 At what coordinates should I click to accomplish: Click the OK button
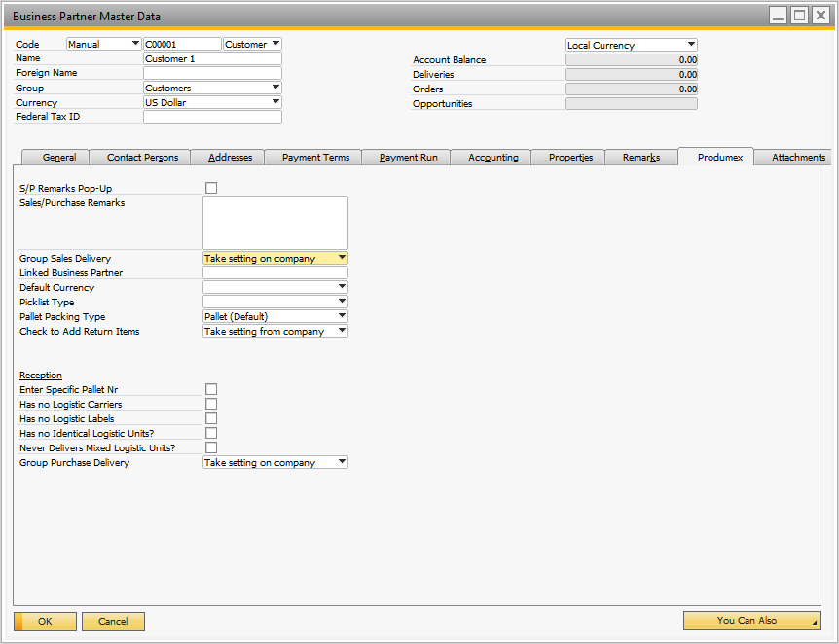click(x=44, y=621)
